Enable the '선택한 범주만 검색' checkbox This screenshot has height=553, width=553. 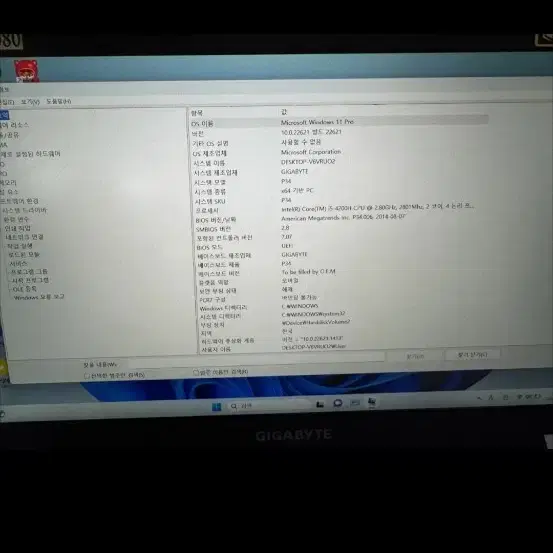coord(86,376)
